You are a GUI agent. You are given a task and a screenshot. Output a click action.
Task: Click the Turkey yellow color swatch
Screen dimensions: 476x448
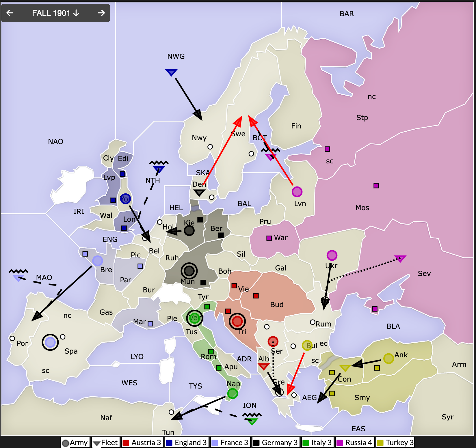(x=380, y=443)
